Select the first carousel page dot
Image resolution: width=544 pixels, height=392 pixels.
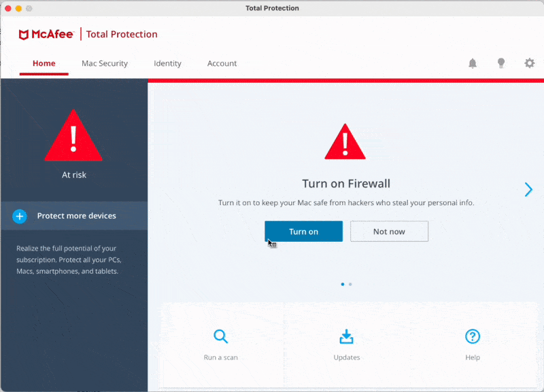pyautogui.click(x=343, y=284)
